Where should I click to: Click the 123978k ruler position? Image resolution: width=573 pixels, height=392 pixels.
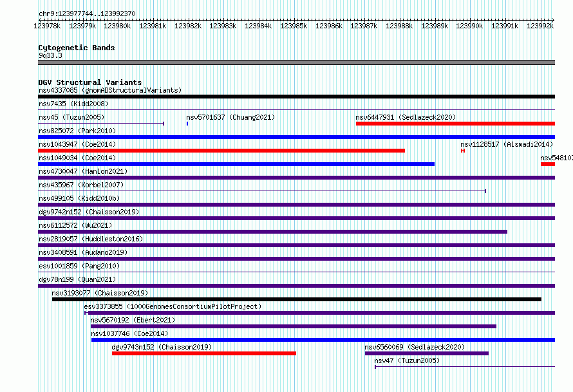47,26
